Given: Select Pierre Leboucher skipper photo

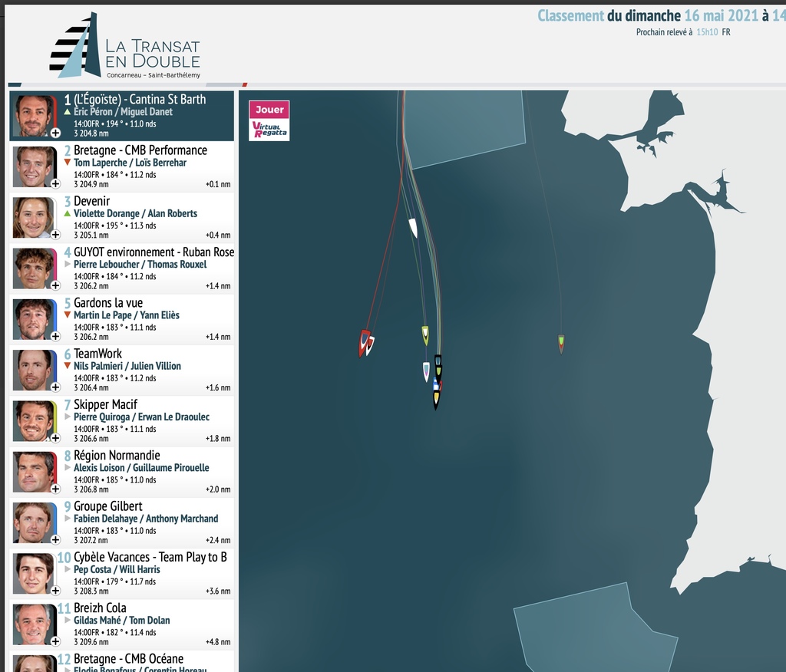Looking at the screenshot, I should pos(33,268).
